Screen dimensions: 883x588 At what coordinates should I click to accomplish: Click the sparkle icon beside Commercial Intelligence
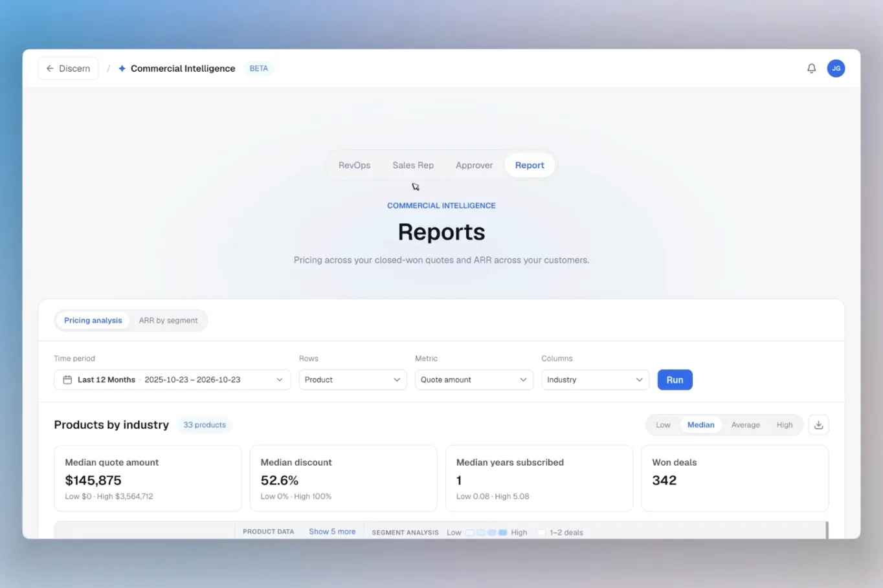122,69
